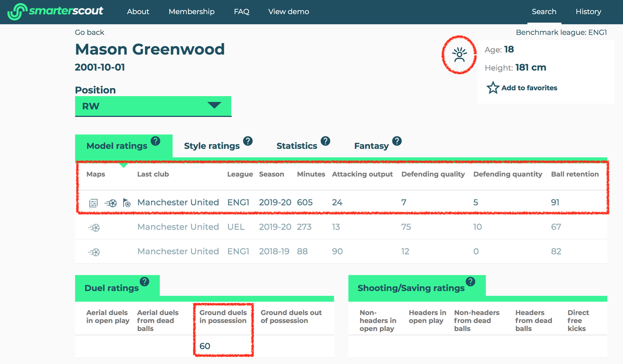623x364 pixels.
Task: Click the ball retention value 67
Action: pyautogui.click(x=556, y=227)
